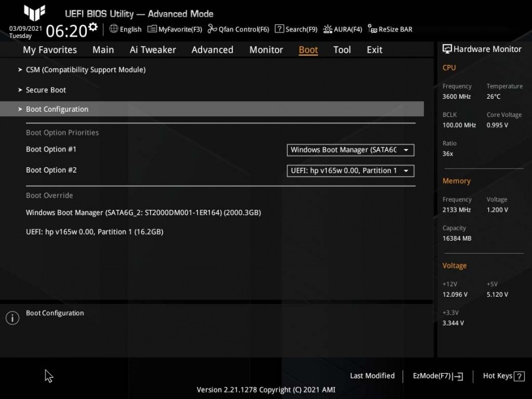Click the Boot Override heading
The height and width of the screenshot is (399, 532).
tap(50, 196)
